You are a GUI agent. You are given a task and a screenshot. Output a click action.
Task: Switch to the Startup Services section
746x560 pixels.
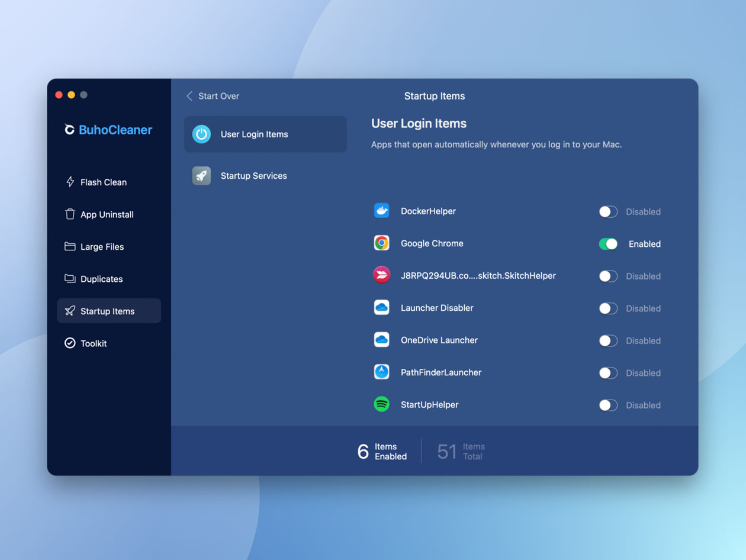tap(253, 175)
